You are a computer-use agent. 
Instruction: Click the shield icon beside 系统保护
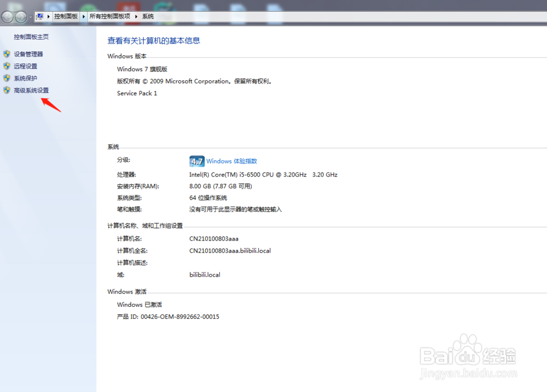(7, 78)
